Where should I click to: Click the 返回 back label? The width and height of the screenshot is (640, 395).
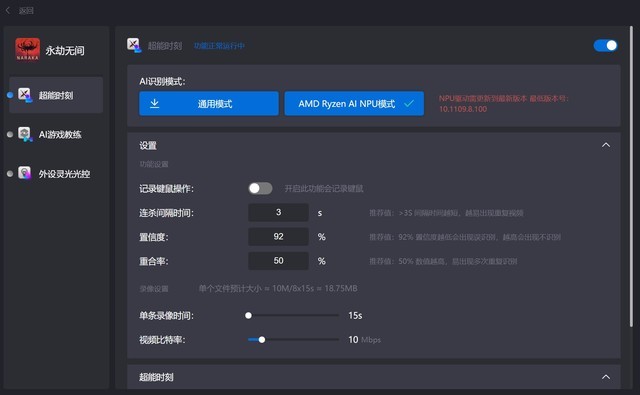click(26, 11)
